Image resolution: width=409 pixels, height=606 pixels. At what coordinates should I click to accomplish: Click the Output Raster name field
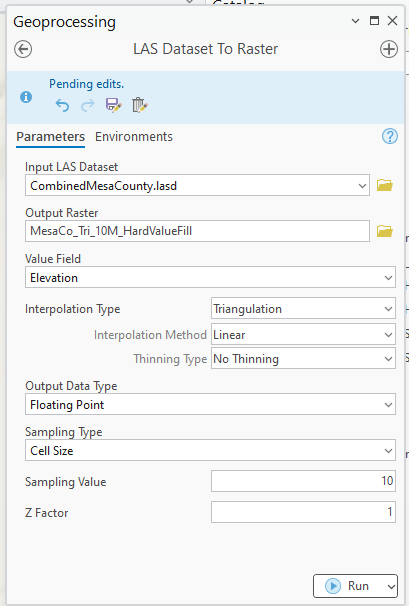point(197,231)
